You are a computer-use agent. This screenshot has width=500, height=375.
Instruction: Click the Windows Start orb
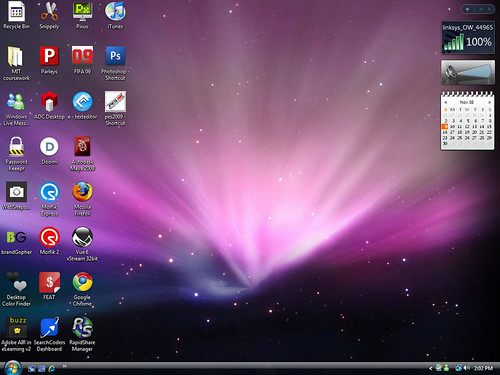point(13,368)
